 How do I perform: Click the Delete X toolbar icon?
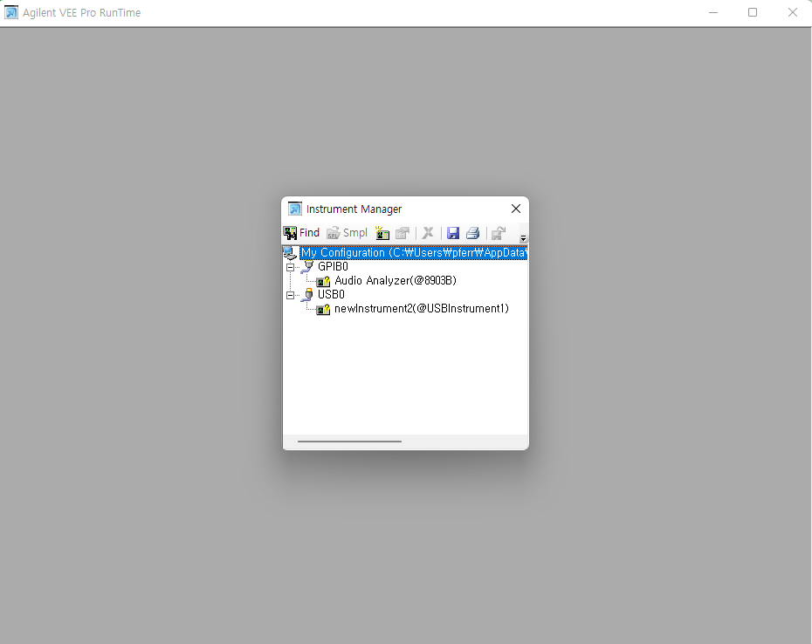coord(428,233)
